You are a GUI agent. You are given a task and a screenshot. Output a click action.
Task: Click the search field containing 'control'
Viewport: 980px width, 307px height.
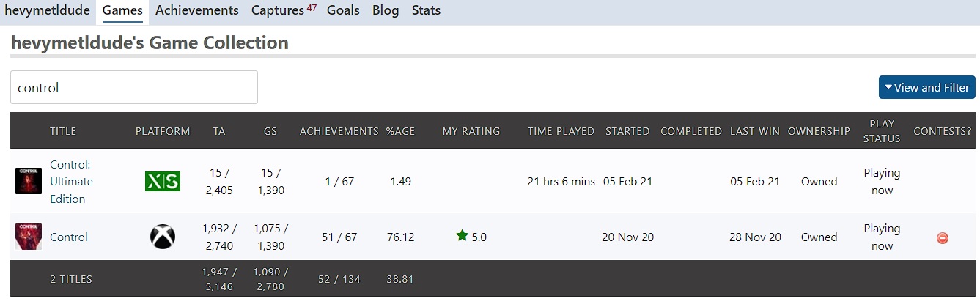134,87
